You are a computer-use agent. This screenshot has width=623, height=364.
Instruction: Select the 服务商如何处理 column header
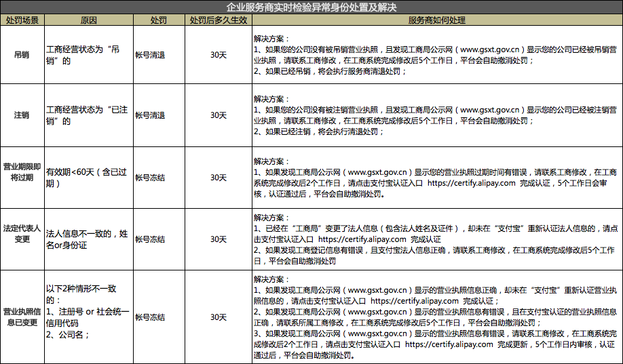(x=437, y=20)
